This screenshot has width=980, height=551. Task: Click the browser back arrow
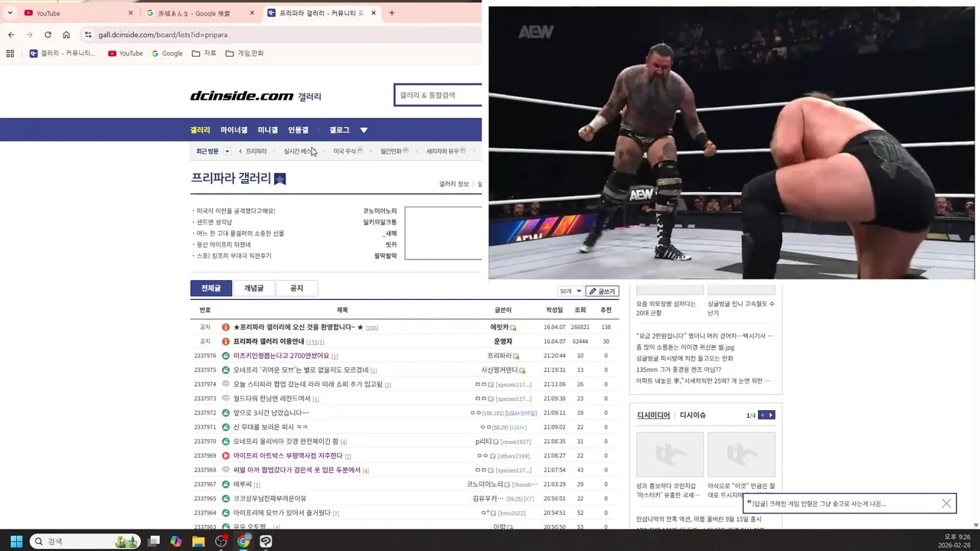click(11, 34)
